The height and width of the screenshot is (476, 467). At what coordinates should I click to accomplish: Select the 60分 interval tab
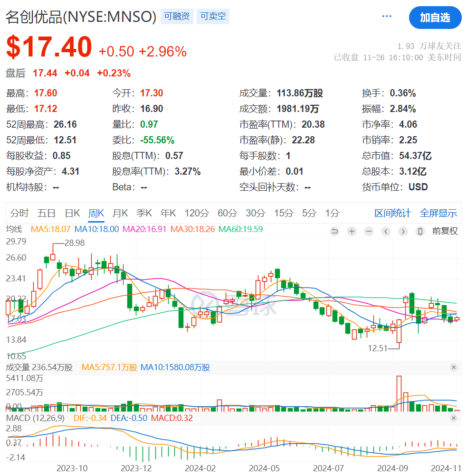(x=227, y=213)
